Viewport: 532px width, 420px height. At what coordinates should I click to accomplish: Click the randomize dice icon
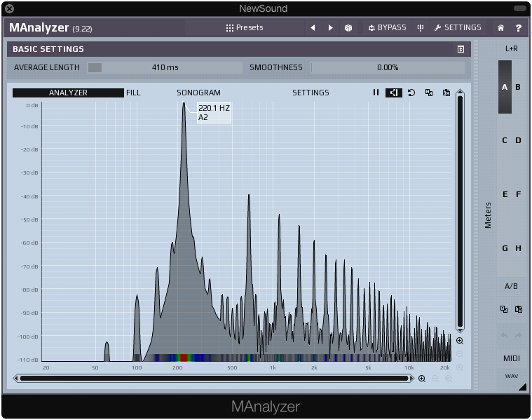(348, 28)
